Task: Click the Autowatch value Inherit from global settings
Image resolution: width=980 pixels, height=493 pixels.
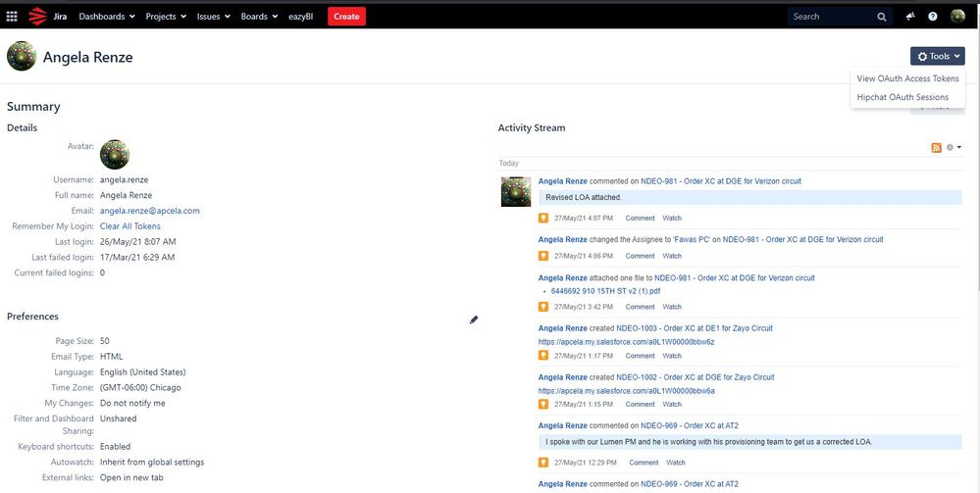Action: coord(152,463)
